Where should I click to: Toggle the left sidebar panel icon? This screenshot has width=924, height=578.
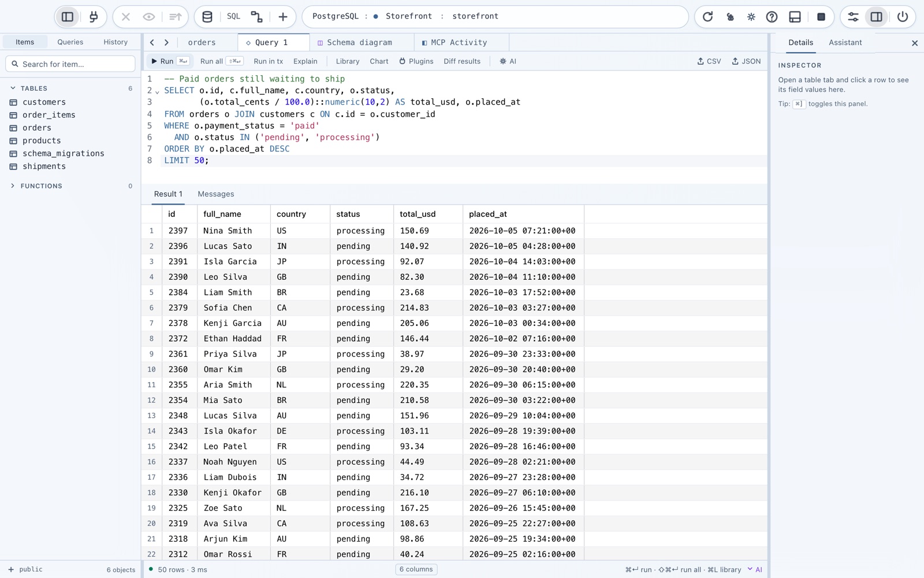(x=68, y=17)
